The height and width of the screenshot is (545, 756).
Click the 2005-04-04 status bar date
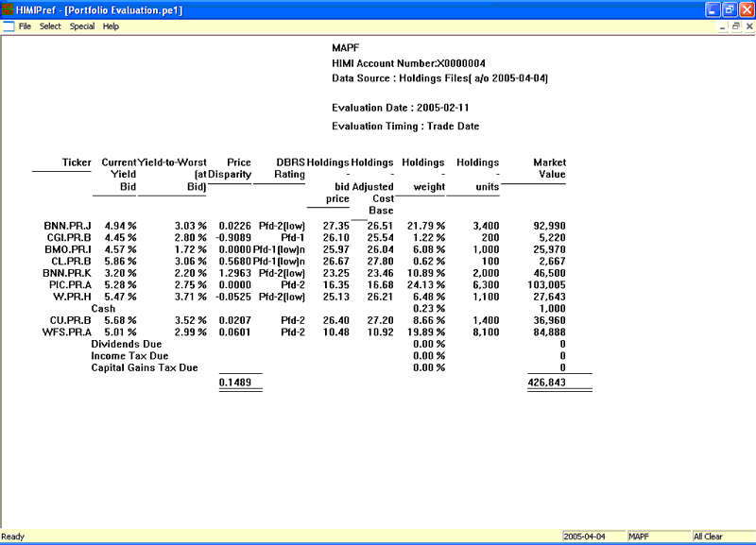593,536
